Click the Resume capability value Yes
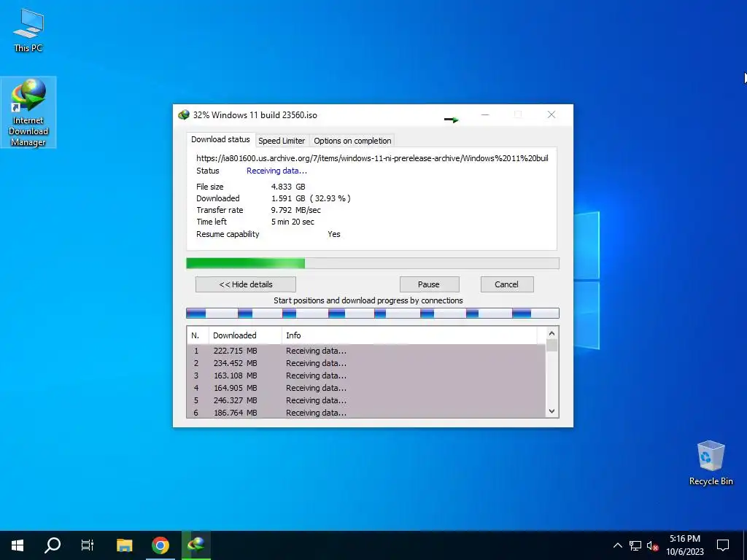747x560 pixels. [334, 234]
